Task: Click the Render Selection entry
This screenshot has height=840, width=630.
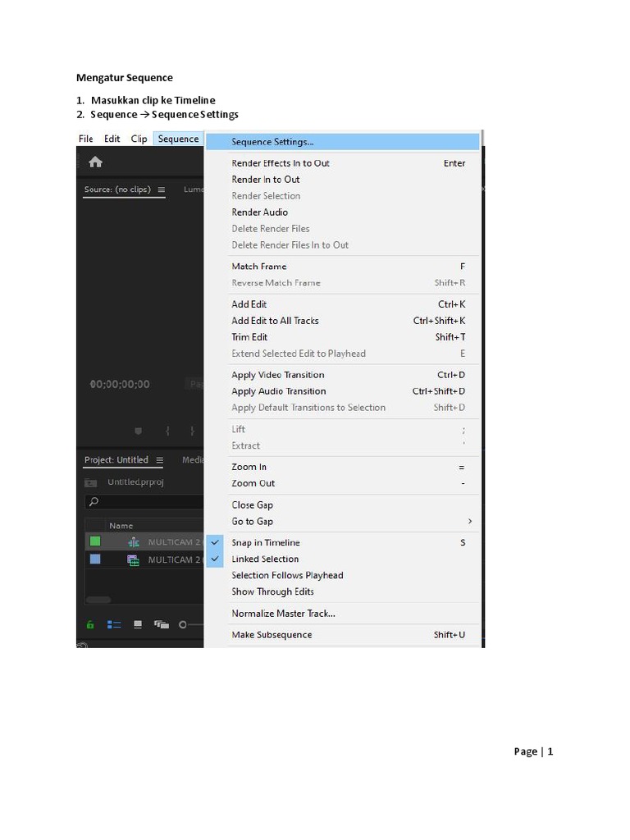Action: point(343,196)
